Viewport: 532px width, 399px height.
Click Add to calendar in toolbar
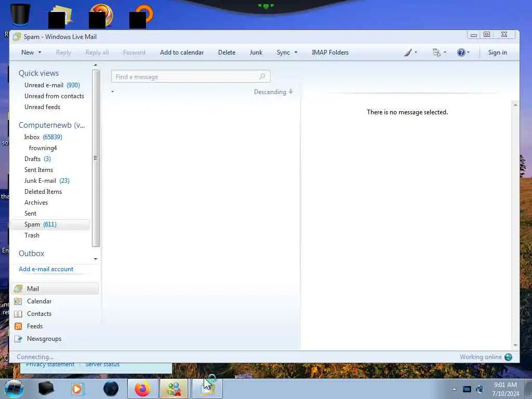coord(182,52)
